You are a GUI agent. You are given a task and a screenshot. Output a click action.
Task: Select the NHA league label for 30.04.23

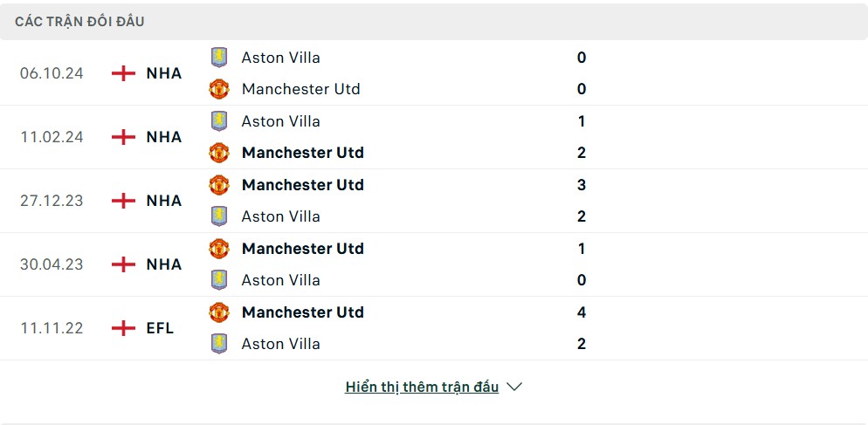(x=164, y=264)
